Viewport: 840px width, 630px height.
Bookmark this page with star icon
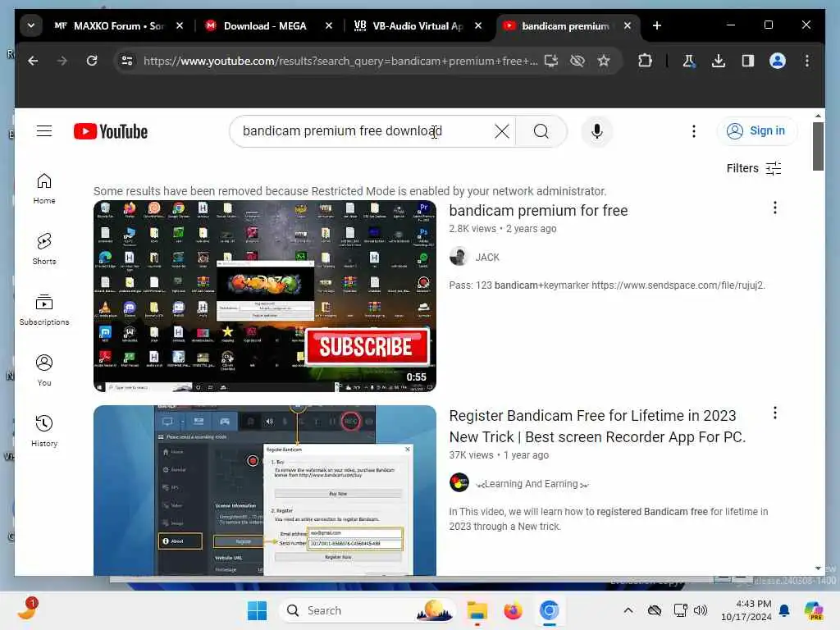pos(604,61)
